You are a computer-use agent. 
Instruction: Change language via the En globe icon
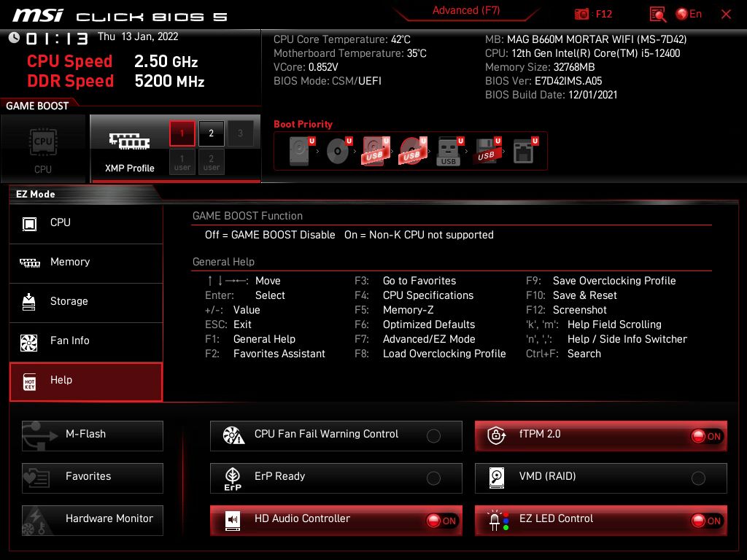682,15
